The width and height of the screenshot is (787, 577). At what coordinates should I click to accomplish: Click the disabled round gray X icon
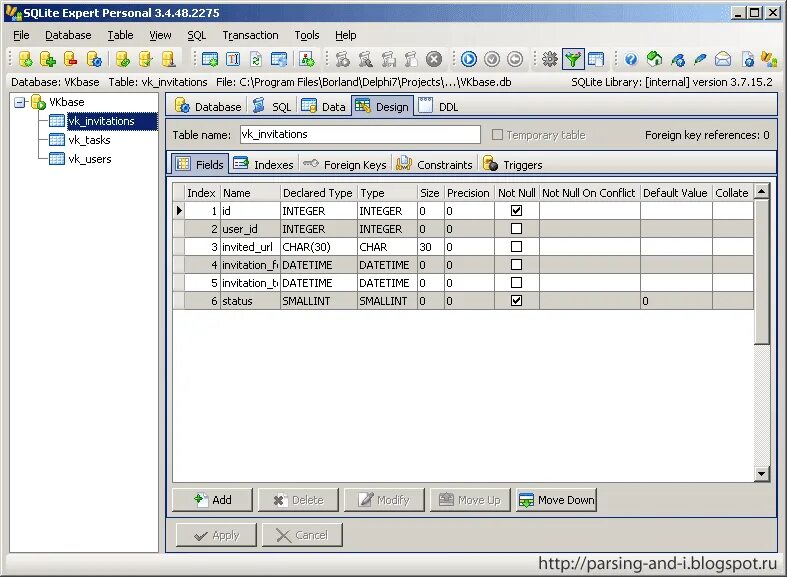[434, 59]
